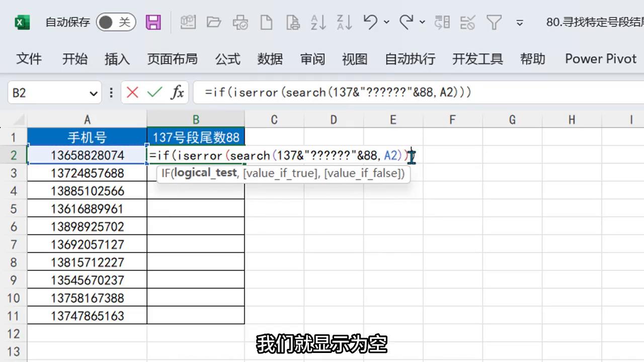This screenshot has height=362, width=644.
Task: Click the Redo icon
Action: (x=407, y=23)
